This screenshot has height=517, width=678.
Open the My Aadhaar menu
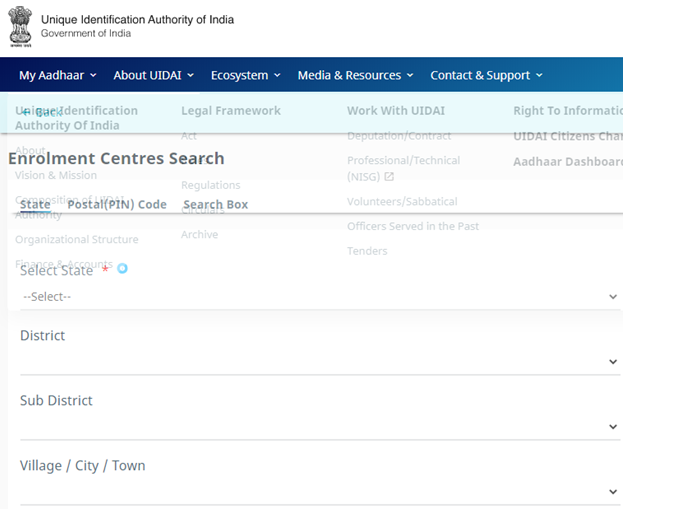[x=58, y=75]
